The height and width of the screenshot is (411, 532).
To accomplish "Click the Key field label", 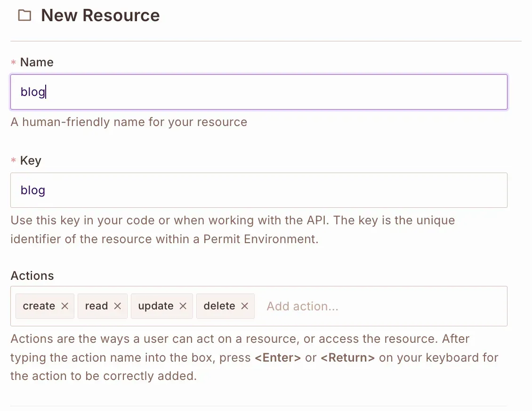I will pyautogui.click(x=31, y=161).
